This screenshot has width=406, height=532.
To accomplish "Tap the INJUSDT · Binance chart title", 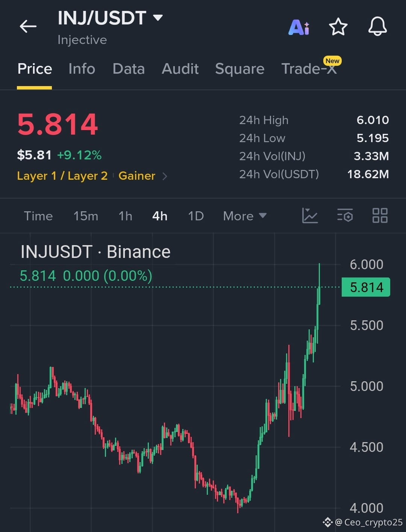I will coord(95,252).
